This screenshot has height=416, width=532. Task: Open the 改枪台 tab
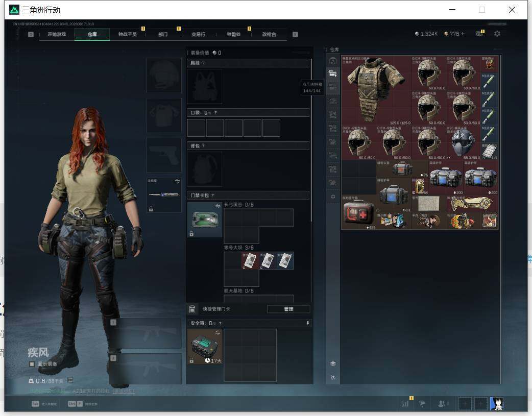(269, 34)
